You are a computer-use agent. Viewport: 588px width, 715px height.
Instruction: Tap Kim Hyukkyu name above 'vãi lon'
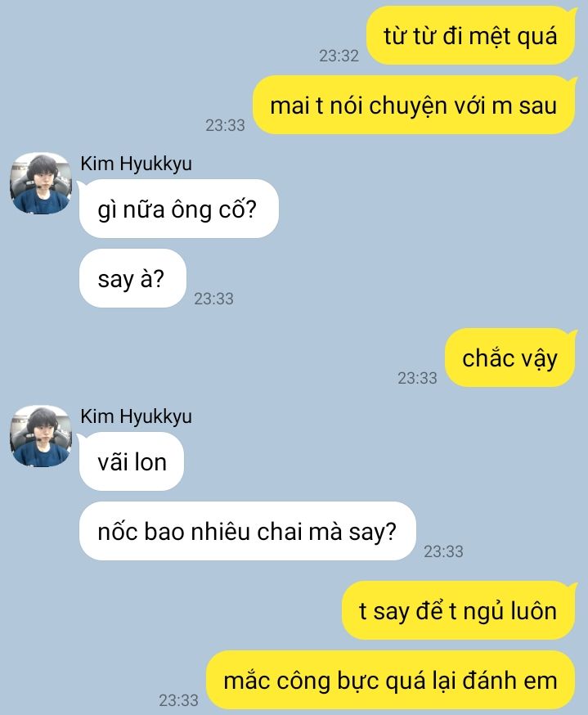(136, 416)
